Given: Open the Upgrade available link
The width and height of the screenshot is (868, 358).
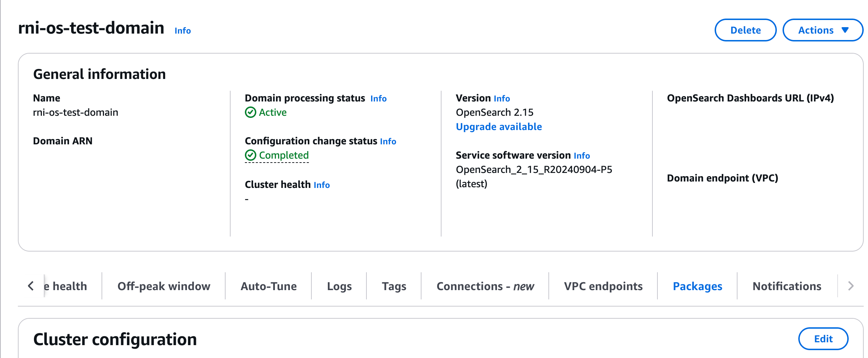Looking at the screenshot, I should 499,126.
